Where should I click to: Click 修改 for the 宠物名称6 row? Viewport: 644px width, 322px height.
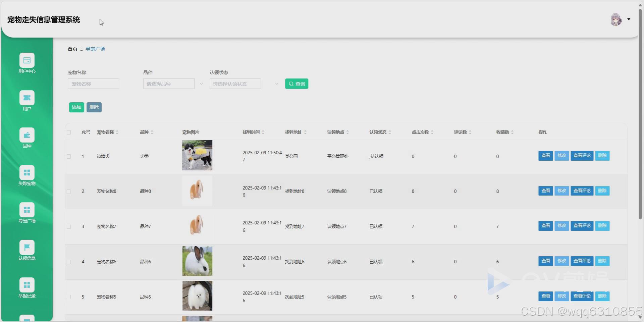562,261
